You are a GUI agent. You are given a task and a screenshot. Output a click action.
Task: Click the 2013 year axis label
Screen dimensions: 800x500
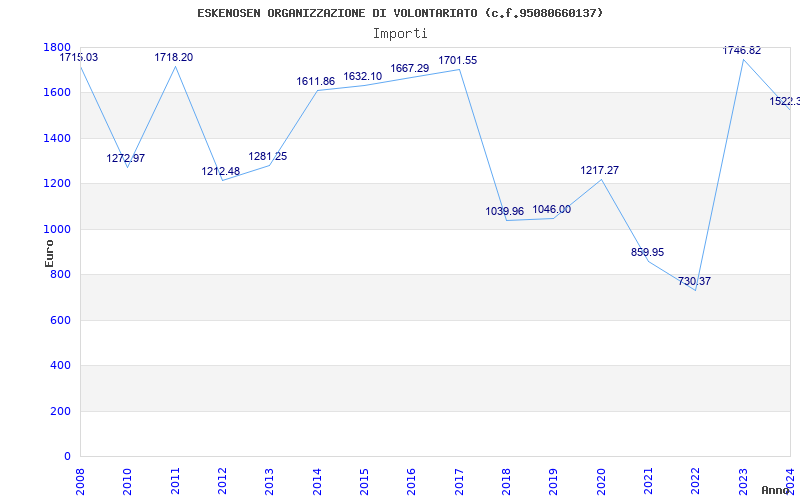pos(269,482)
